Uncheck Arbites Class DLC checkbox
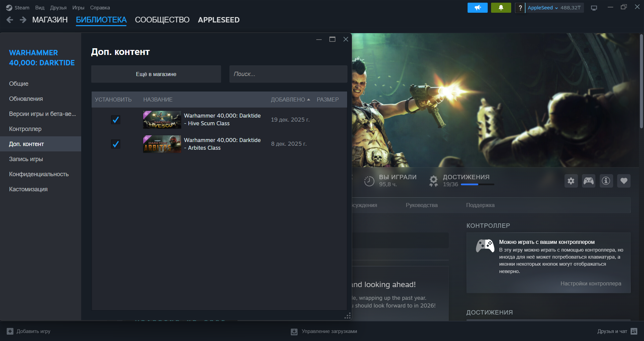This screenshot has height=341, width=644. pyautogui.click(x=115, y=144)
